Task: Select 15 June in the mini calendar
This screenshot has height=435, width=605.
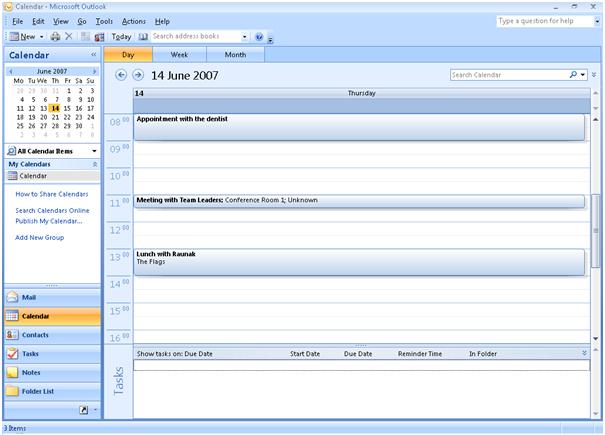Action: point(67,108)
